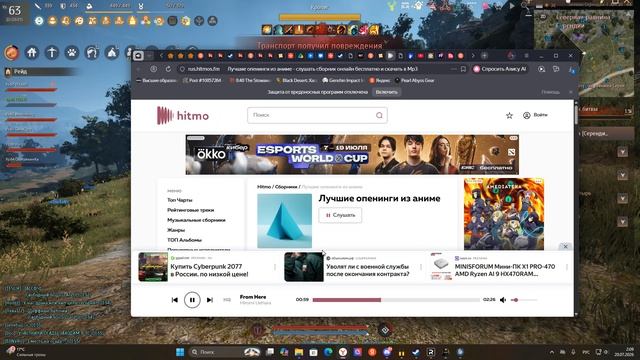Open ТОП Альбомы in the side menu
This screenshot has height=360, width=640.
184,240
